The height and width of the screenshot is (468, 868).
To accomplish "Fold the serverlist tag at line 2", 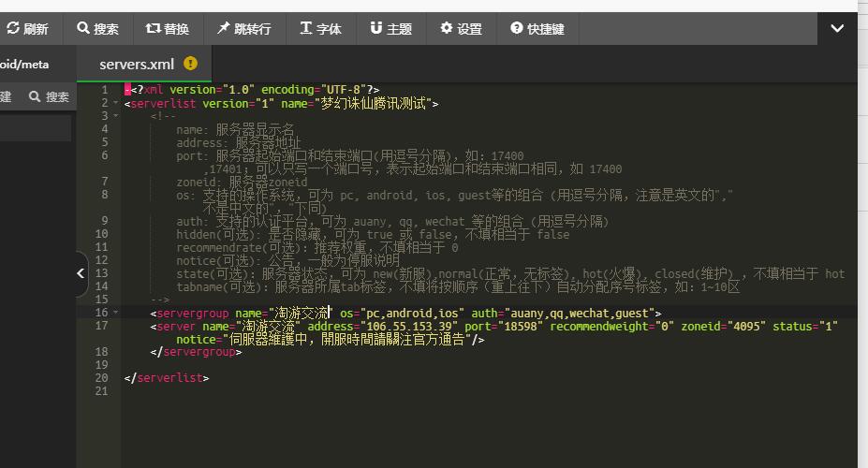I will (115, 103).
